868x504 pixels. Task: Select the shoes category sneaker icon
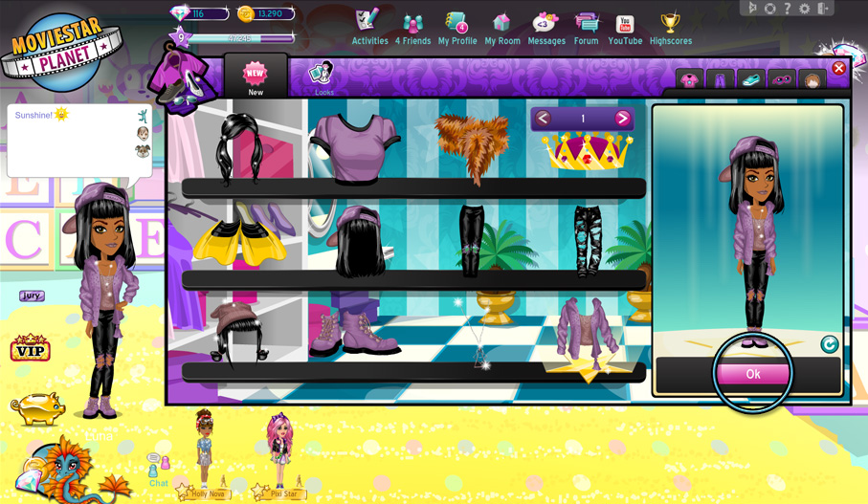pyautogui.click(x=750, y=80)
